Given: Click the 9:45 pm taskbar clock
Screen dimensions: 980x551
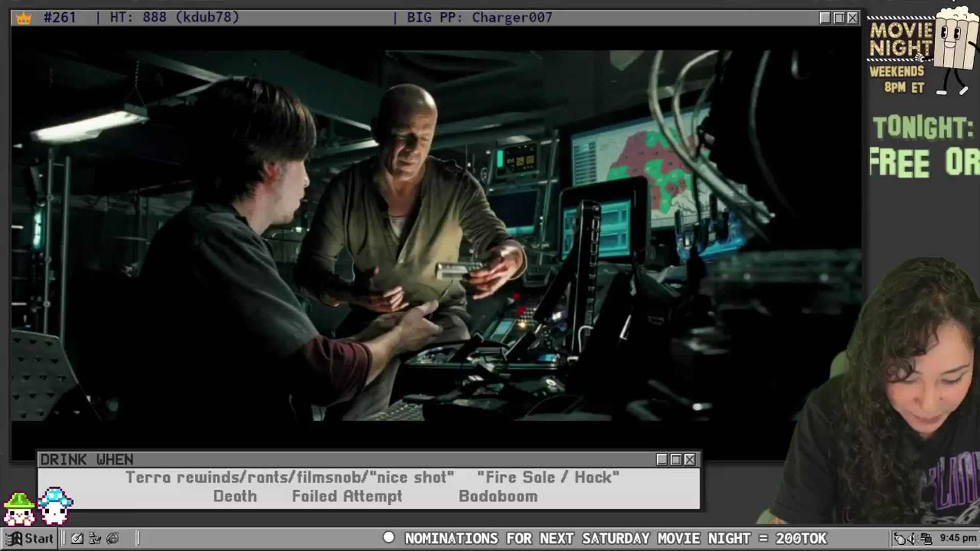Looking at the screenshot, I should [958, 538].
